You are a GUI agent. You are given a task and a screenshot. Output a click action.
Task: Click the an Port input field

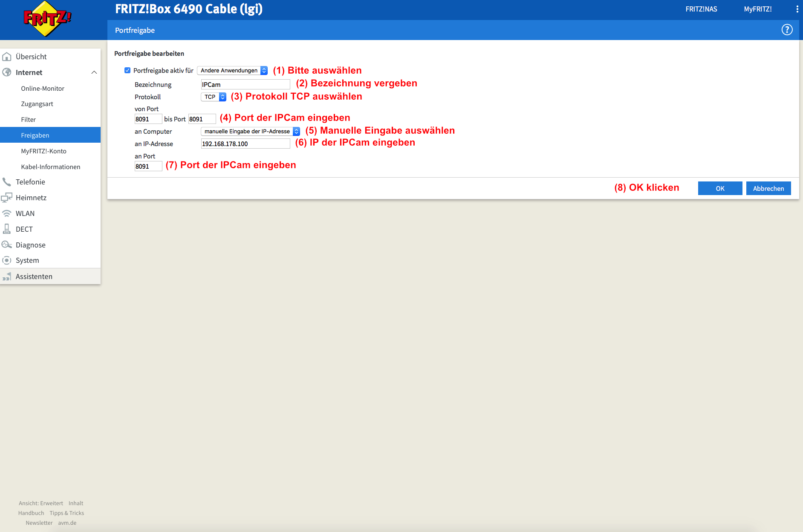click(x=148, y=166)
